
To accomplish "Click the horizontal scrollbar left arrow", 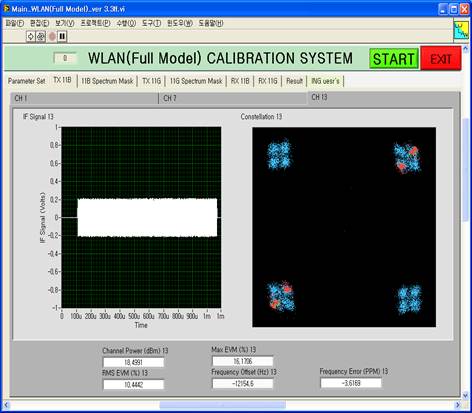I will point(6,405).
